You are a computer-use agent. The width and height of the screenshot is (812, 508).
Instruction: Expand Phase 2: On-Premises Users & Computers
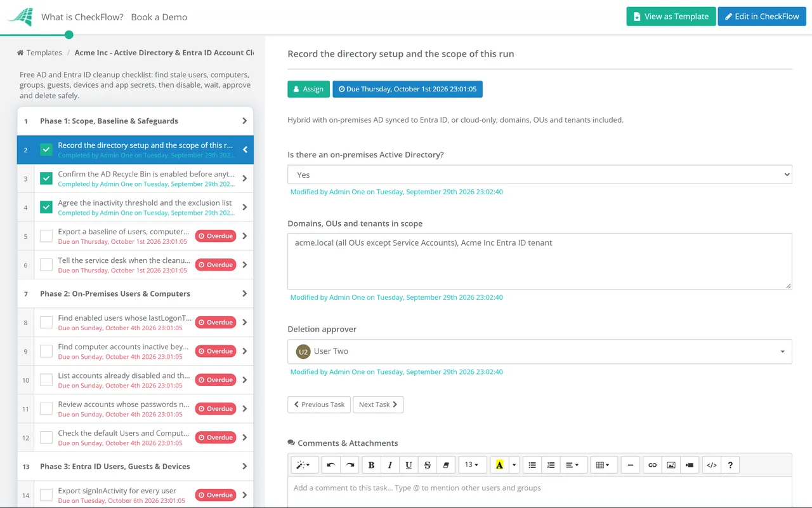[x=135, y=293]
